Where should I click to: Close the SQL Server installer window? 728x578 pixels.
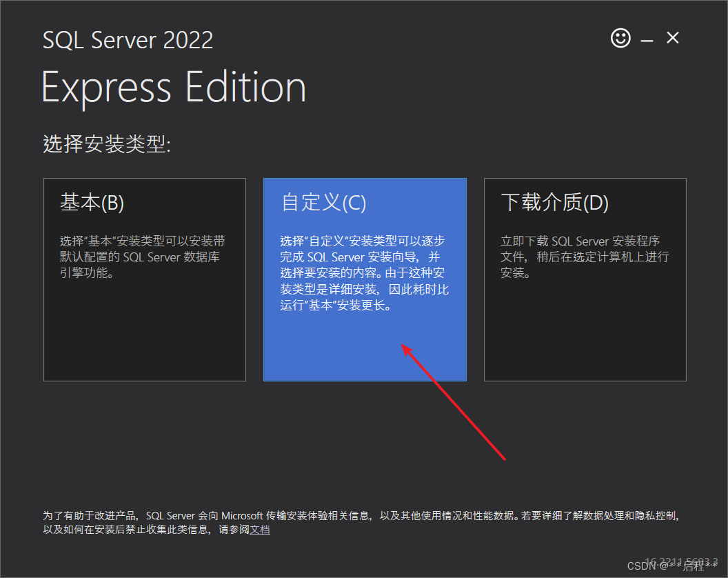[673, 38]
